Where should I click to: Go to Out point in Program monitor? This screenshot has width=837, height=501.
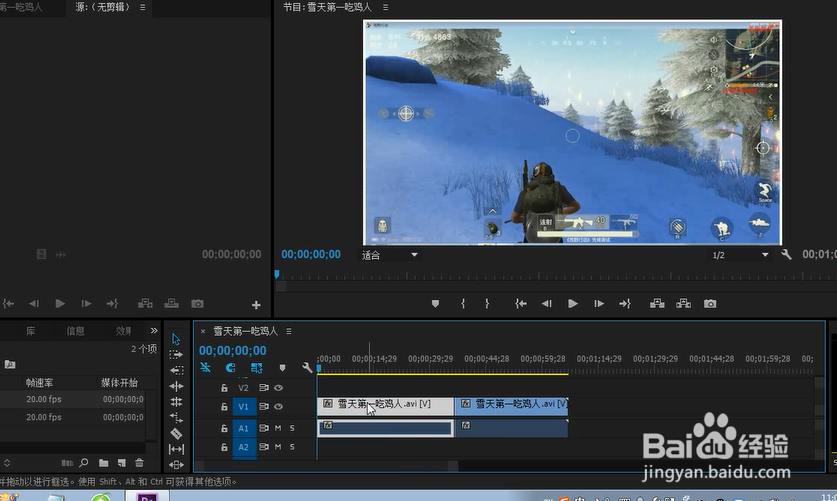point(625,304)
